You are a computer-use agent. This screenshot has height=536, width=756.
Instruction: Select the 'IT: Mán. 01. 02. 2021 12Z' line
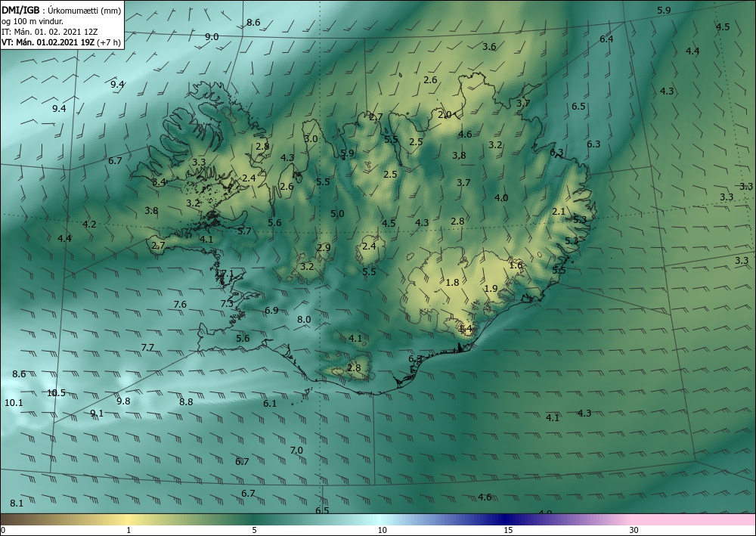coord(50,32)
